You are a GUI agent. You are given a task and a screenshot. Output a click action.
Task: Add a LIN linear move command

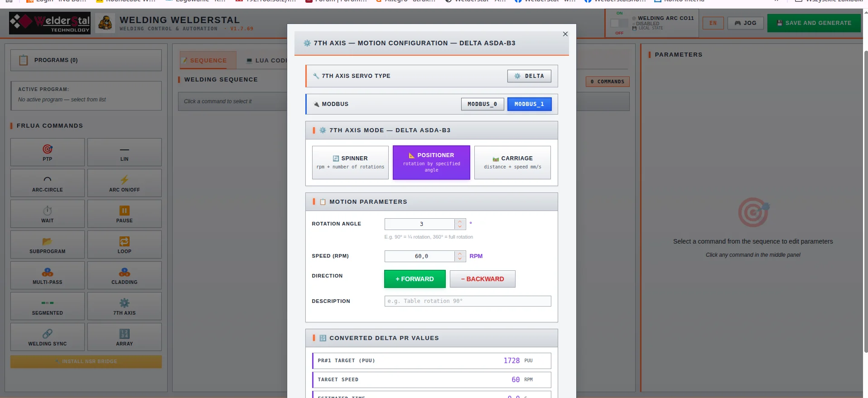(x=125, y=152)
